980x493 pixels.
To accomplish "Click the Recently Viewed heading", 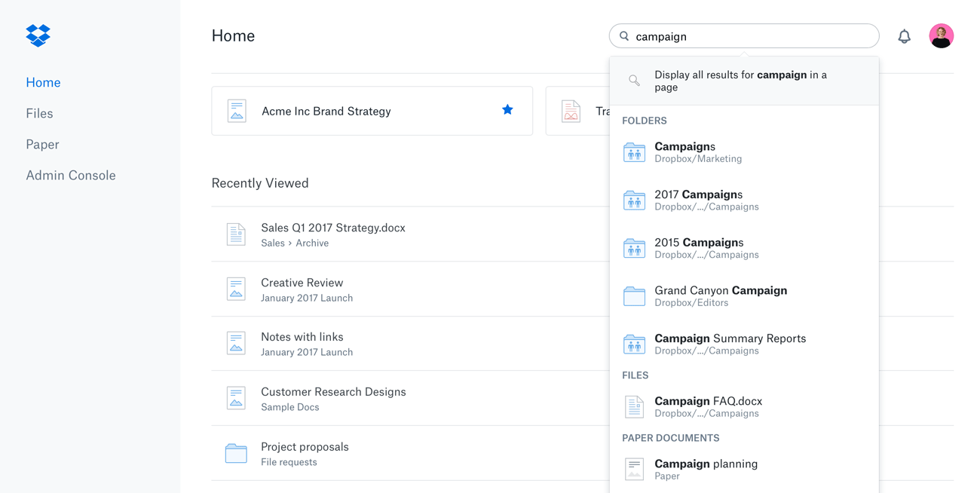I will 260,183.
